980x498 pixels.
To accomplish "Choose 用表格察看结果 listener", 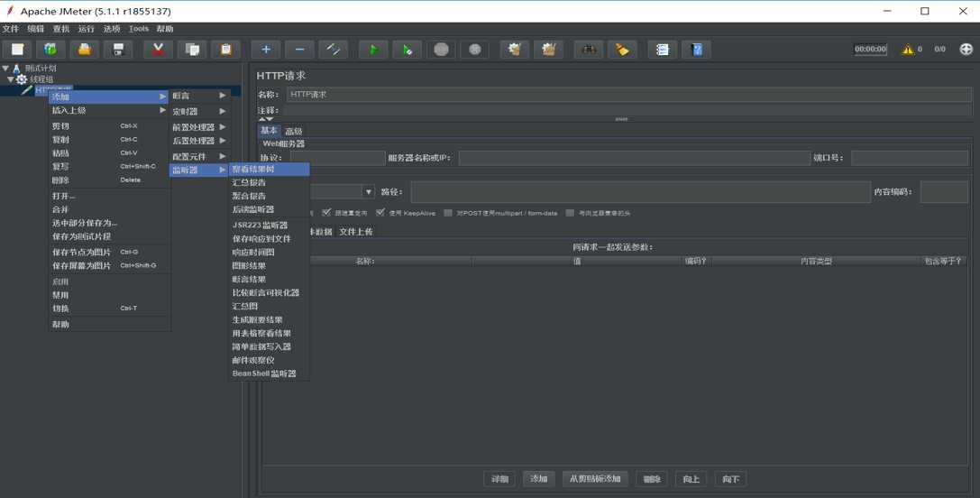I will (x=270, y=334).
